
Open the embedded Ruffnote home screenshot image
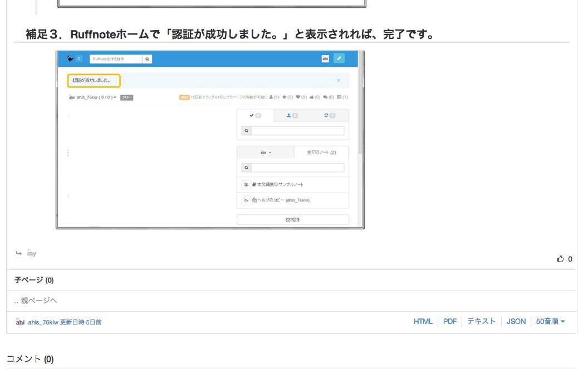click(x=210, y=140)
